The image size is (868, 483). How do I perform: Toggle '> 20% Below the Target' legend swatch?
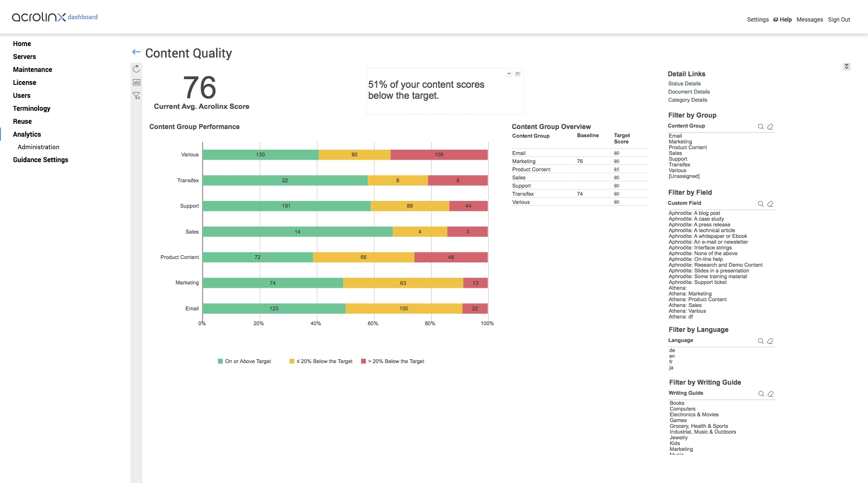coord(363,361)
